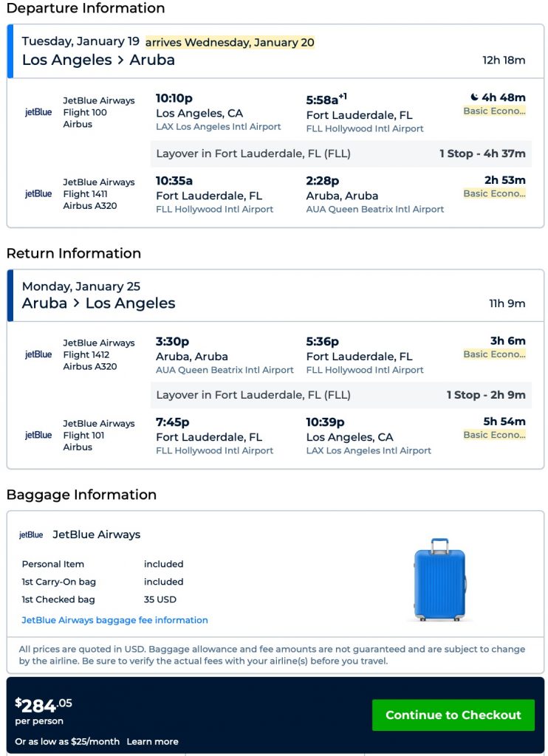Click JetBlue logo beside Flight 100

point(38,113)
